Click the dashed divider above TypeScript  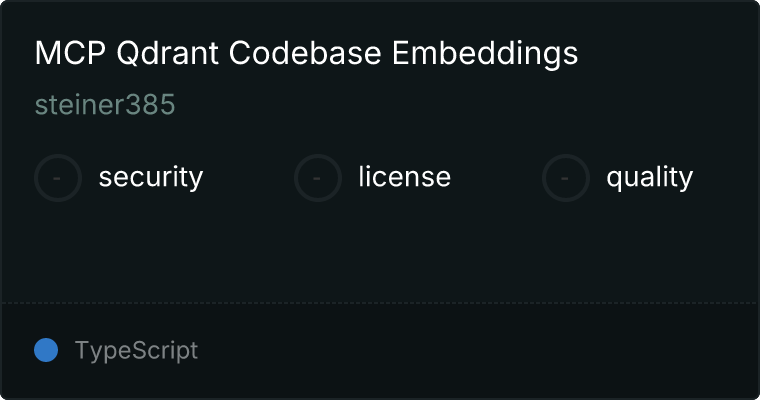380,303
